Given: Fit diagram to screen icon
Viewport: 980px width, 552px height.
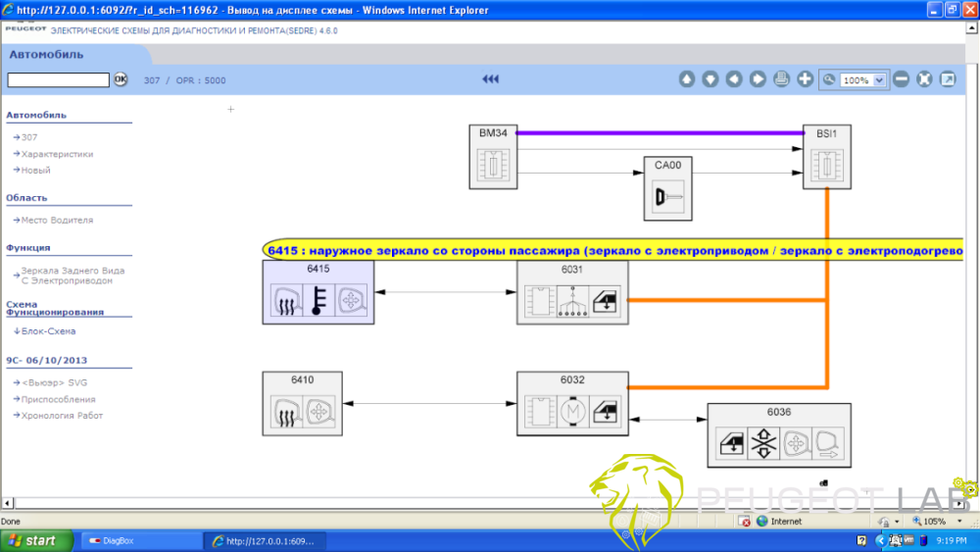Looking at the screenshot, I should (x=924, y=79).
